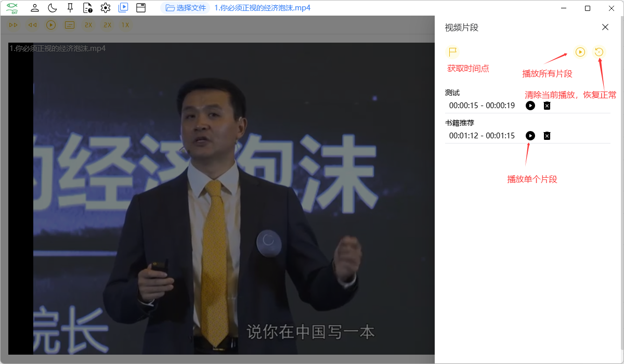Screen dimensions: 624x364
Task: Delete the 书籍推荐 segment
Action: point(547,136)
